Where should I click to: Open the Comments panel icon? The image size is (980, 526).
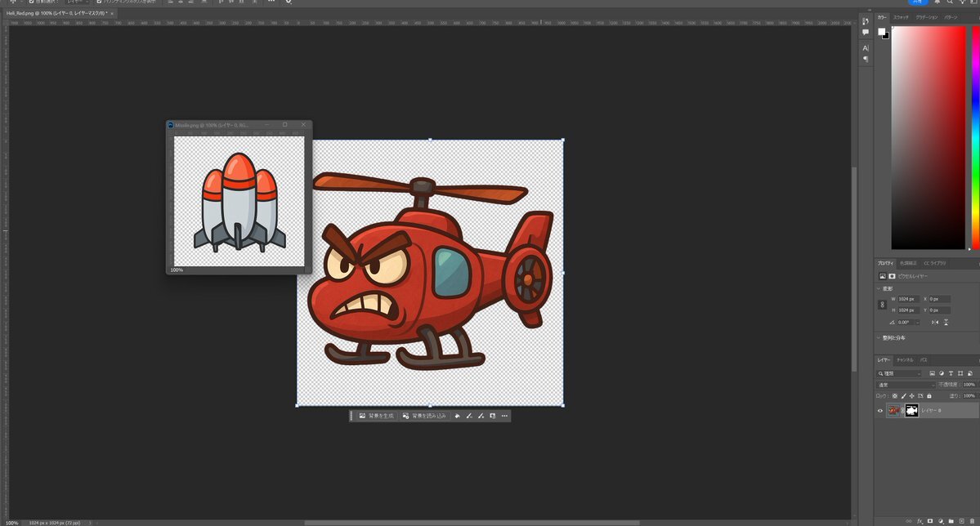pyautogui.click(x=865, y=32)
